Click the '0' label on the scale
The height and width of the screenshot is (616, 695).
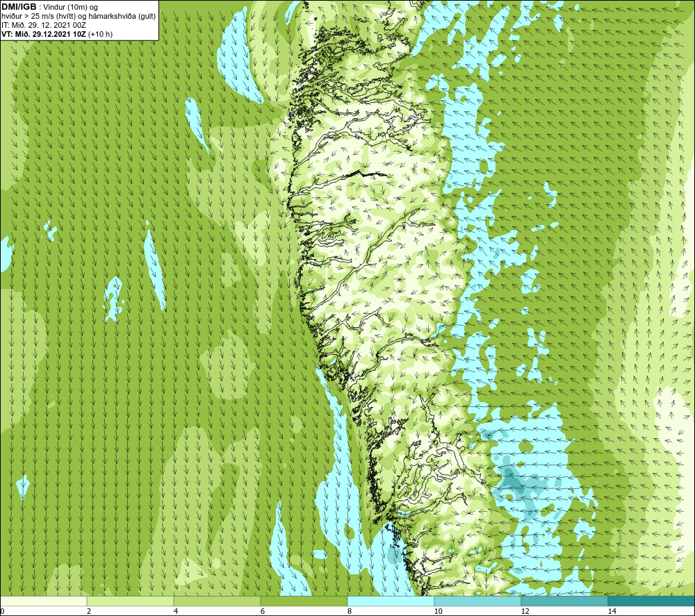click(x=2, y=611)
